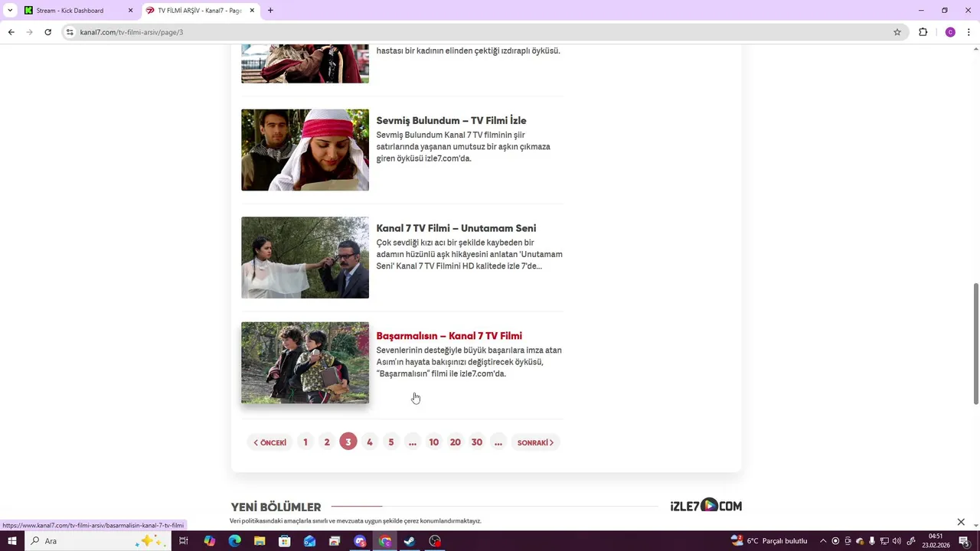980x551 pixels.
Task: Open Steam from the taskbar
Action: (410, 541)
